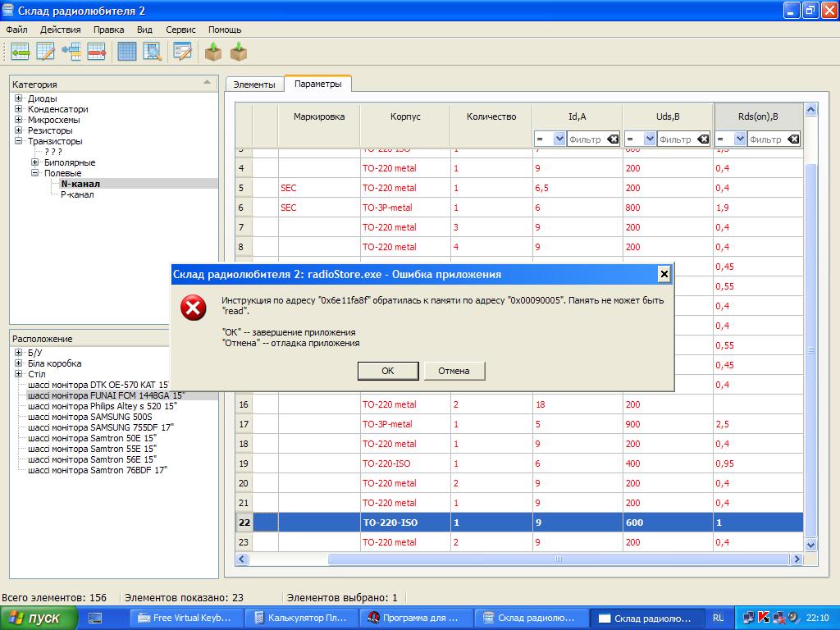The image size is (840, 630).
Task: Click the form edit pencil toolbar icon
Action: click(181, 52)
